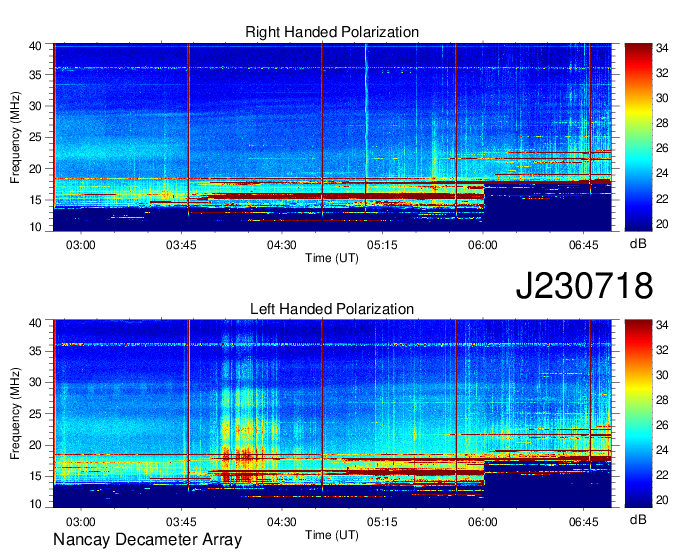The width and height of the screenshot is (680, 552).
Task: Click the 03:45 time tick of the top plot
Action: 181,245
